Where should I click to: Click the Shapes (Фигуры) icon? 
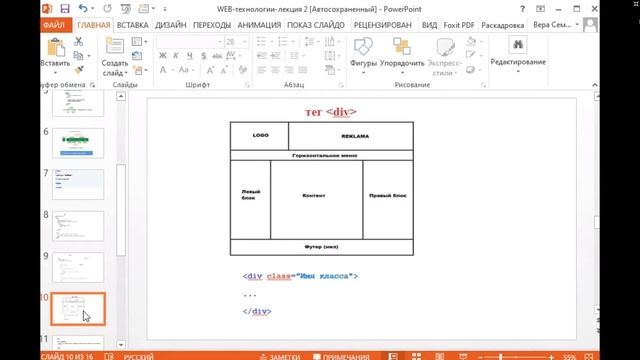tap(363, 47)
